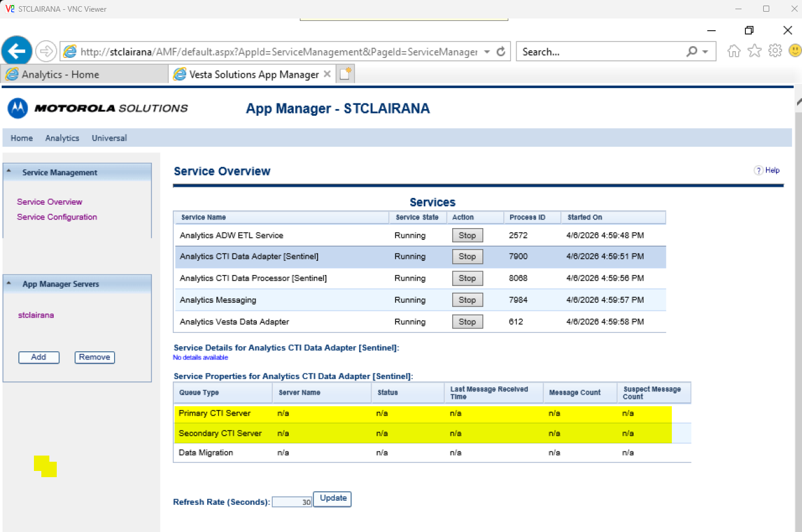The image size is (802, 532).
Task: Click the smiley feedback icon
Action: [x=795, y=51]
